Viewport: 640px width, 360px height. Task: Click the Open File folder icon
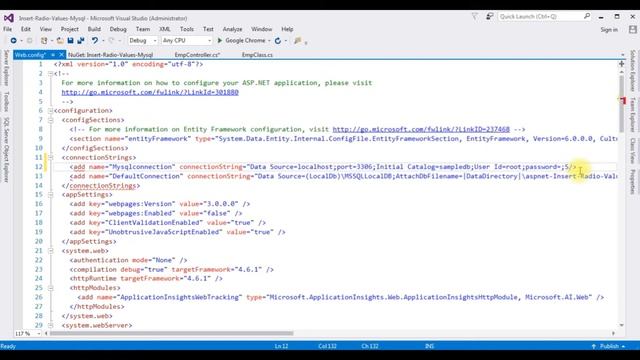pos(60,40)
